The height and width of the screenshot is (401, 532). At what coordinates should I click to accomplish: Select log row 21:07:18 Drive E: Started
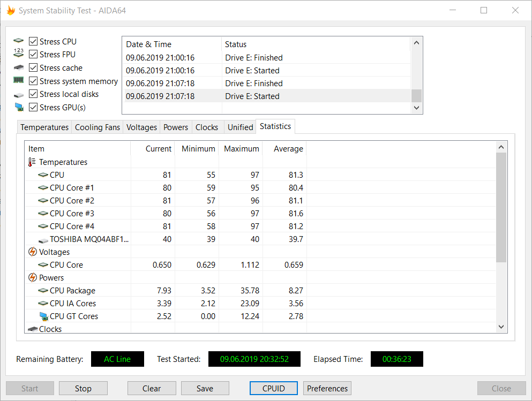266,96
